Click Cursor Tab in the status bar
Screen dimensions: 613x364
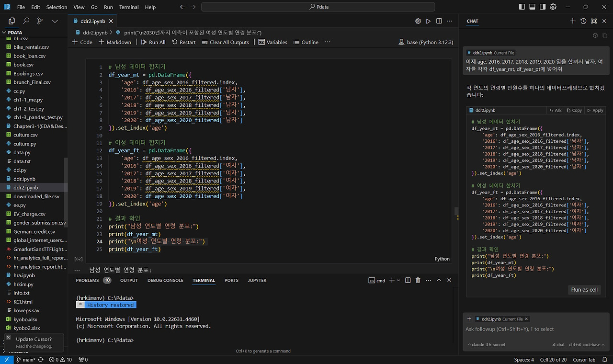pos(584,360)
